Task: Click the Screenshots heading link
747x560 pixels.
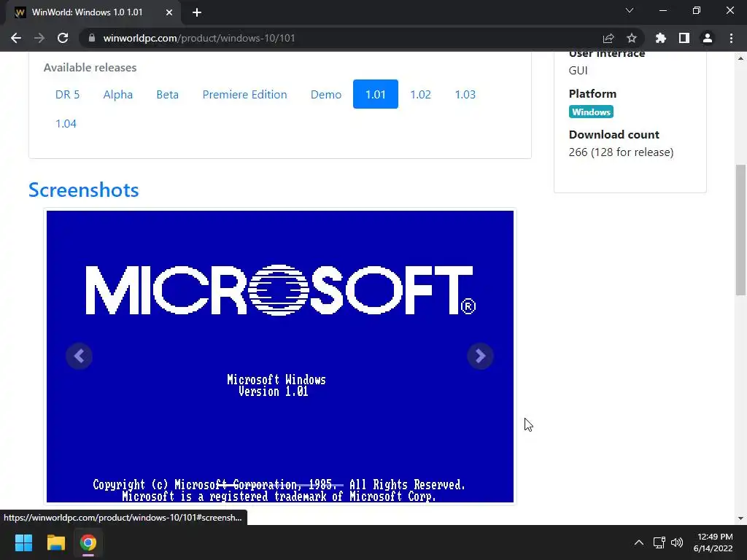Action: [84, 190]
